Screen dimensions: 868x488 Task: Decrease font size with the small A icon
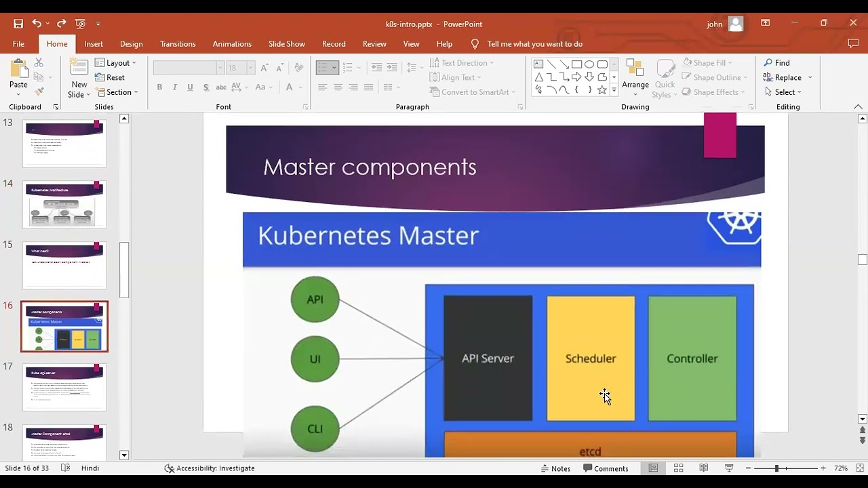click(x=280, y=68)
